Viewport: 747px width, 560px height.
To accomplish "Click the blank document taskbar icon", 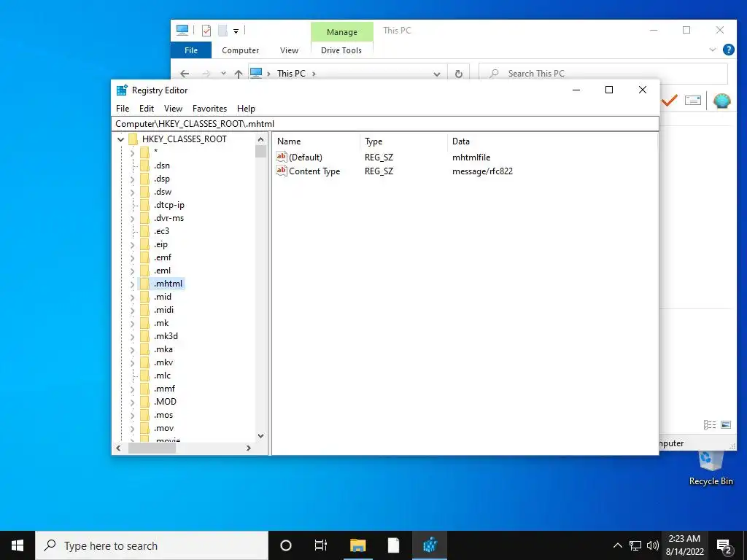I will (393, 545).
